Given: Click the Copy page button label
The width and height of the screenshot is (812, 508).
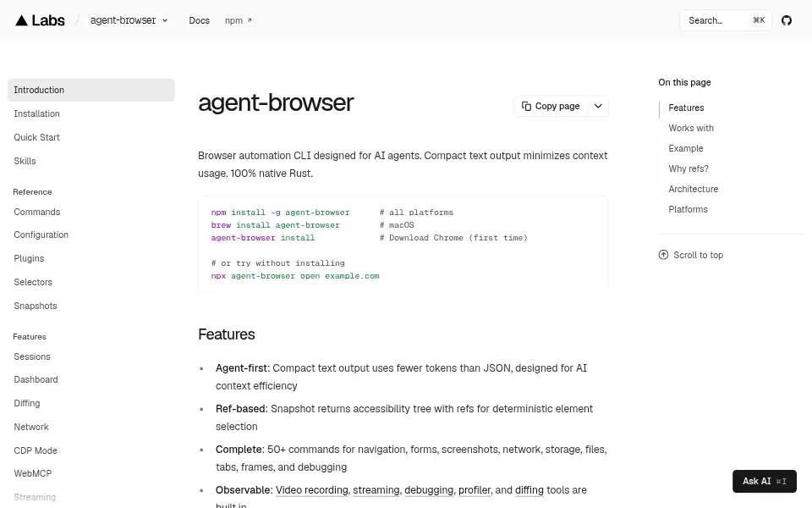Looking at the screenshot, I should point(557,106).
